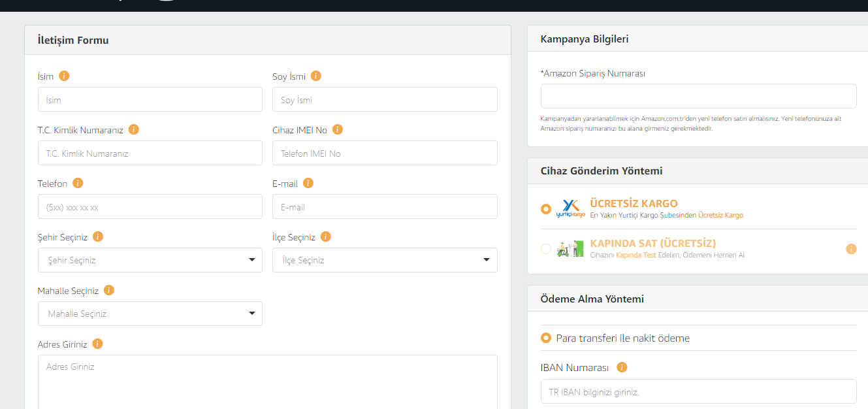The width and height of the screenshot is (868, 409).
Task: Open the Şehir Seçiniz dropdown
Action: tap(150, 260)
